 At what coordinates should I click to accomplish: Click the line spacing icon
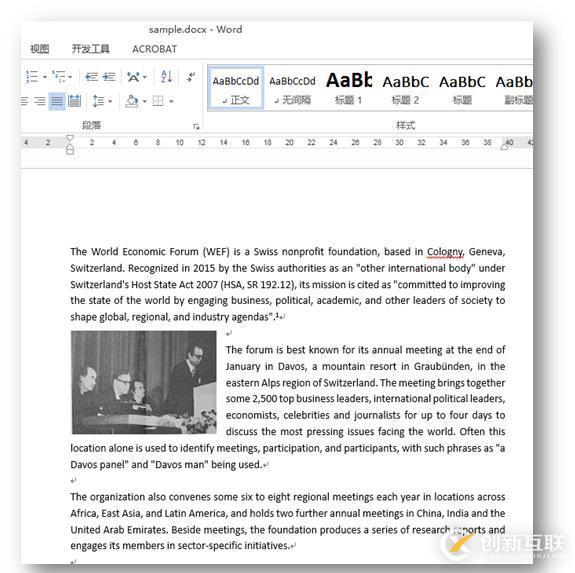(x=98, y=101)
